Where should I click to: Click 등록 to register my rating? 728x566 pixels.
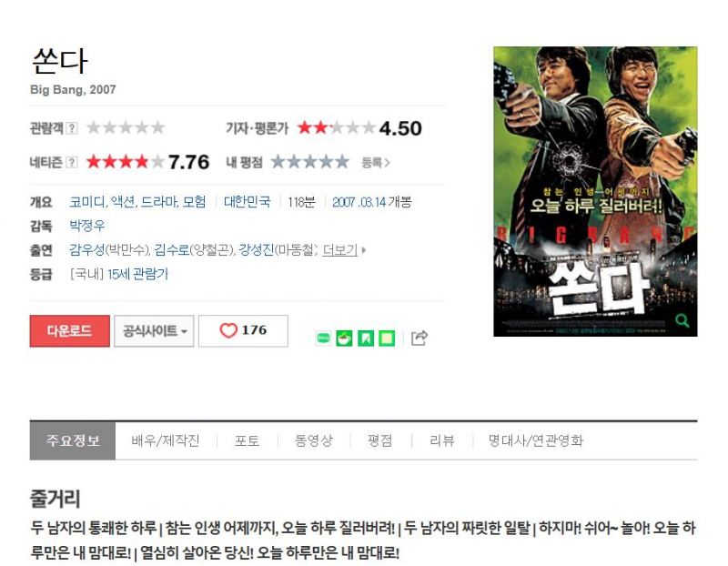(376, 163)
